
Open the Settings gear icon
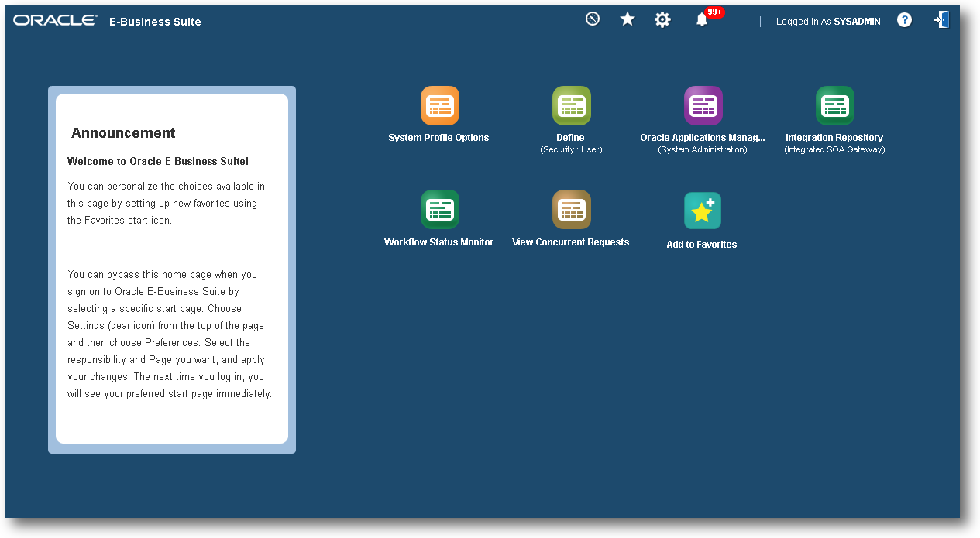662,20
